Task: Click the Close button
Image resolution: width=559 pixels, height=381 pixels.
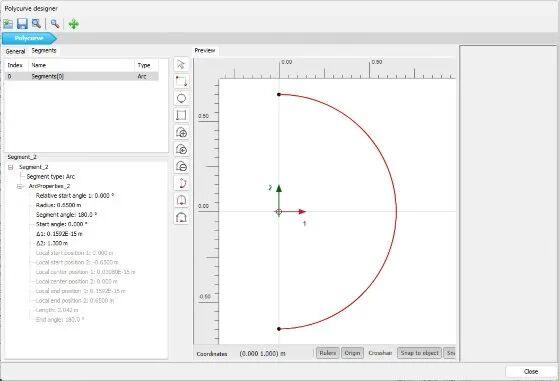Action: pyautogui.click(x=530, y=371)
